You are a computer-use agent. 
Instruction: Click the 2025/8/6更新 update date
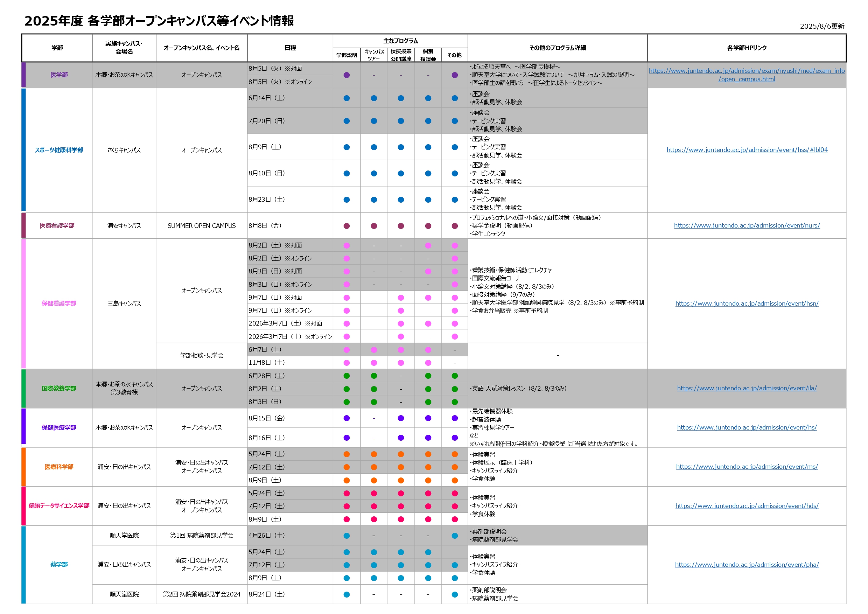click(x=822, y=26)
